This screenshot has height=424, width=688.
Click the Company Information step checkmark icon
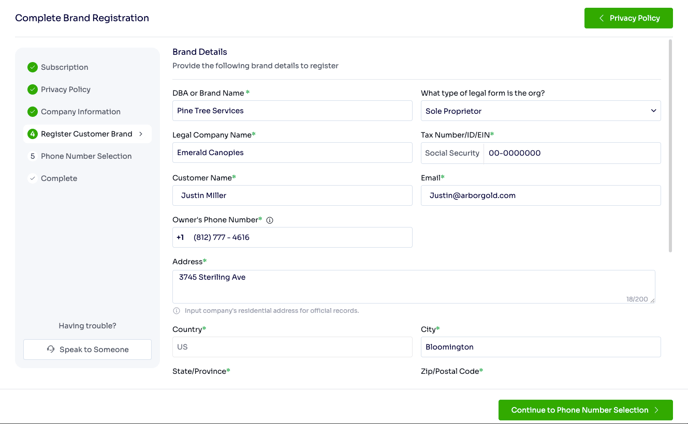[x=32, y=112]
